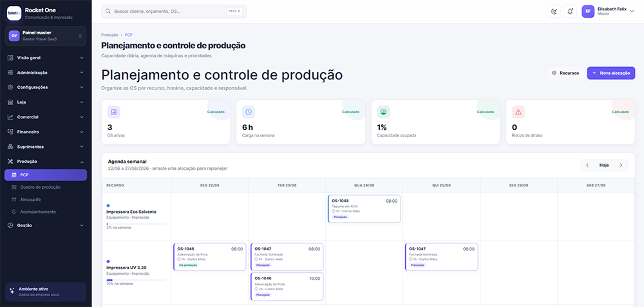Image resolution: width=644 pixels, height=307 pixels.
Task: Click the Capacidade ocupada gauge icon
Action: point(384,112)
